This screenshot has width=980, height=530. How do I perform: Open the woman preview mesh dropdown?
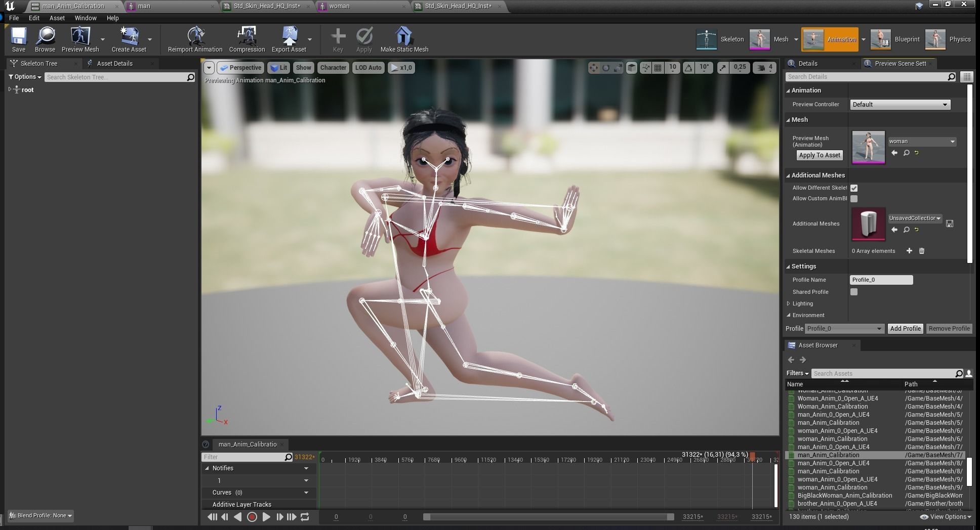[x=922, y=142]
